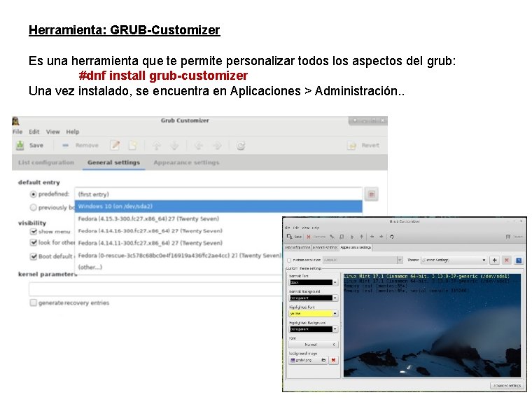The height and width of the screenshot is (409, 532).
Task: Click the Revert icon in large window
Action: click(x=352, y=146)
